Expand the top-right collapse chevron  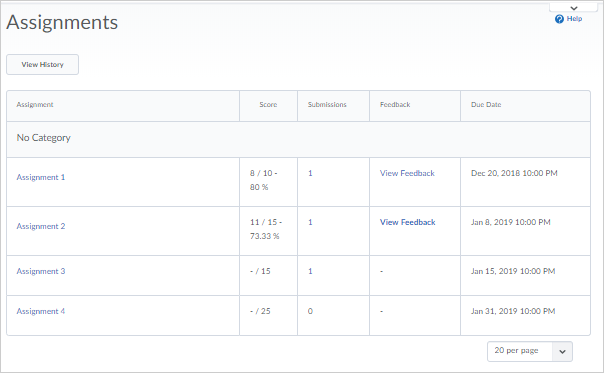pos(574,8)
